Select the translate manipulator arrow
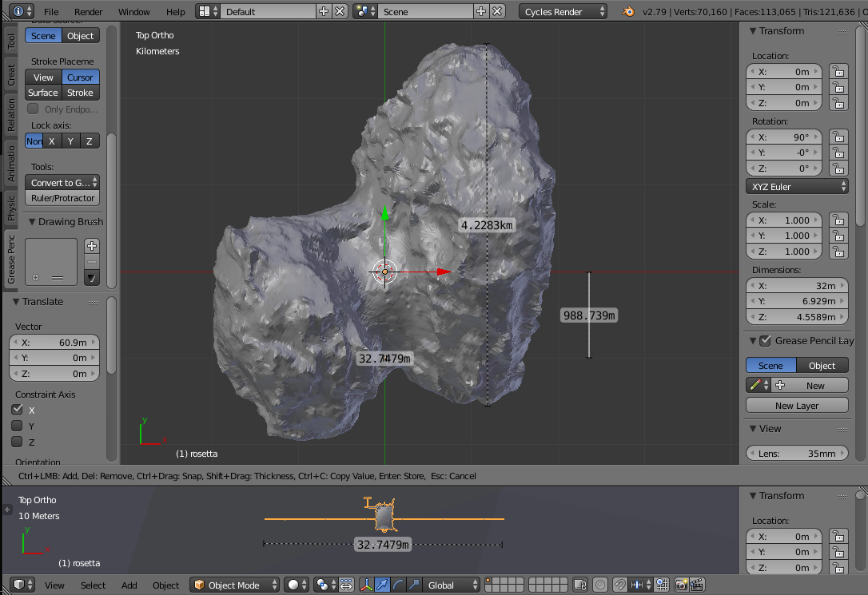The width and height of the screenshot is (868, 595). click(x=382, y=585)
